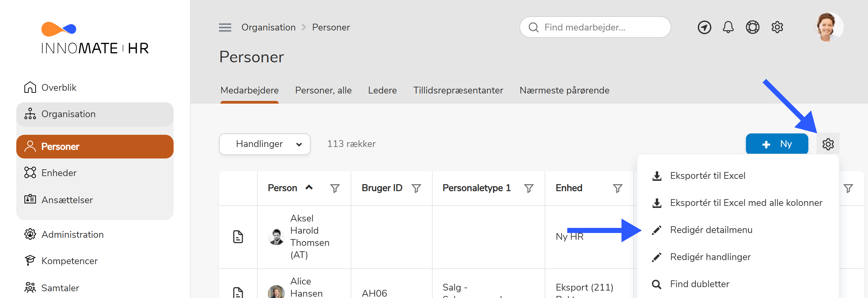868x298 pixels.
Task: Open top bar settings gear
Action: point(777,27)
